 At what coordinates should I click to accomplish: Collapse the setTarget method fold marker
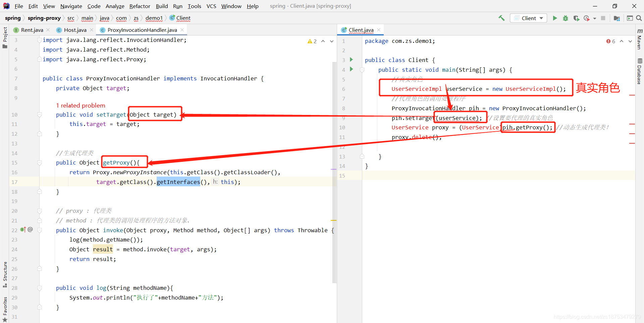coord(39,115)
